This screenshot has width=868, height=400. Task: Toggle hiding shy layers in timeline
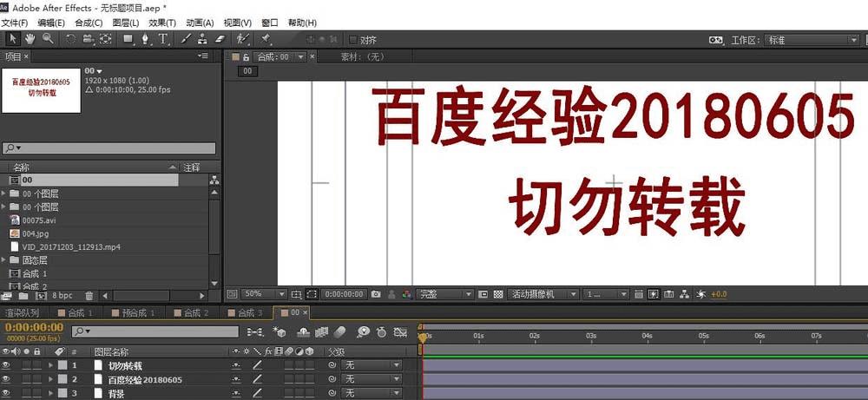(x=303, y=332)
